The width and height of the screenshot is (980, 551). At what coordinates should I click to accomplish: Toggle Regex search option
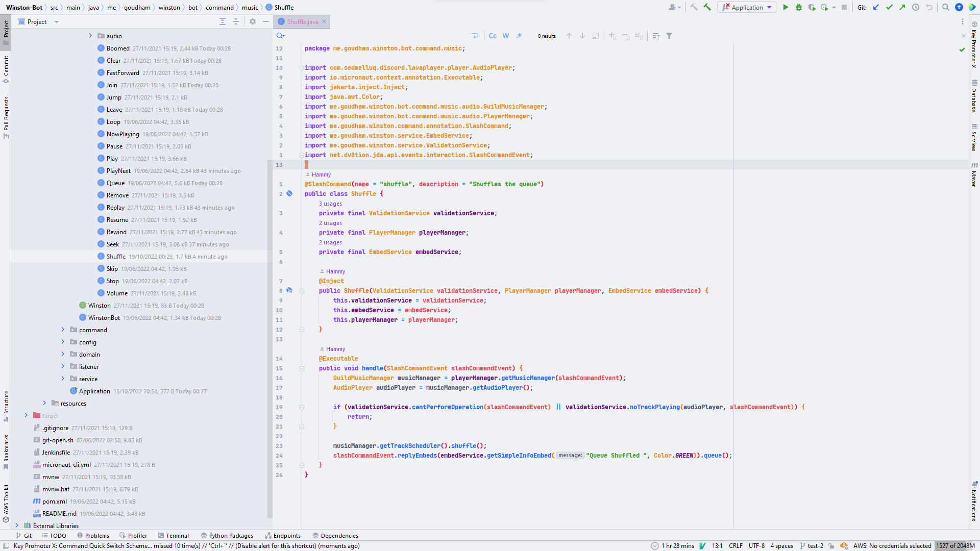coord(519,36)
